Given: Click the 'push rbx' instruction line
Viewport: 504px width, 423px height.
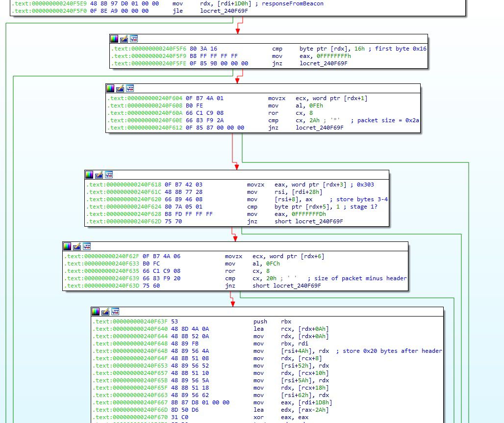Looking at the screenshot, I should click(x=272, y=321).
